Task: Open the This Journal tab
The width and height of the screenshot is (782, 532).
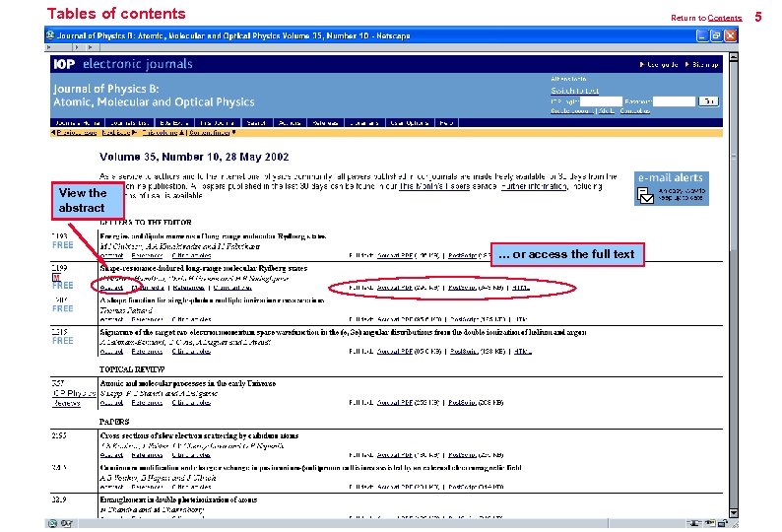Action: pos(218,123)
